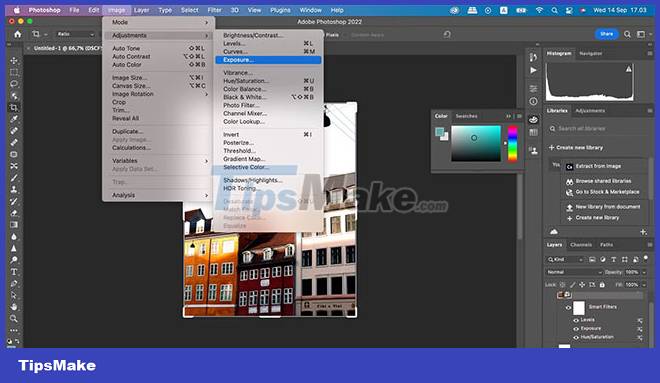This screenshot has width=660, height=383.
Task: Click the hue spectrum slider in Color panel
Action: 512,144
